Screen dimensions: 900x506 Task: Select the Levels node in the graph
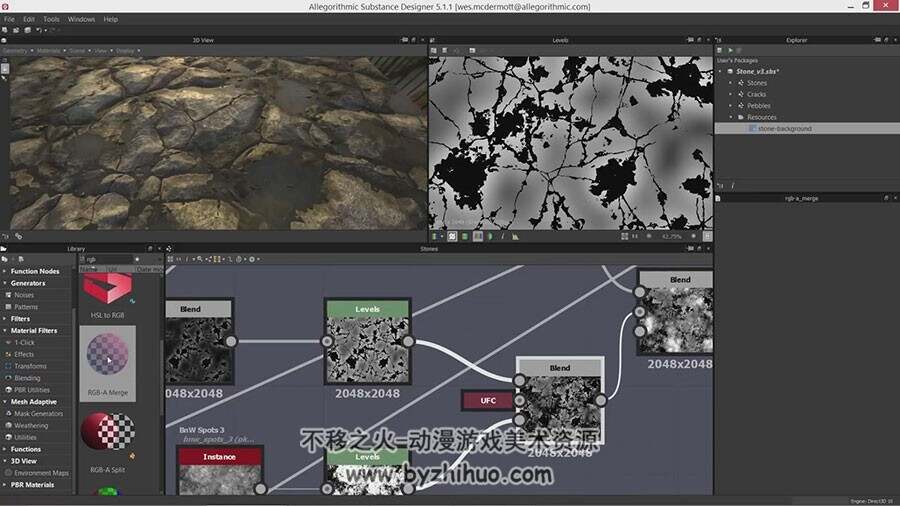pyautogui.click(x=367, y=341)
